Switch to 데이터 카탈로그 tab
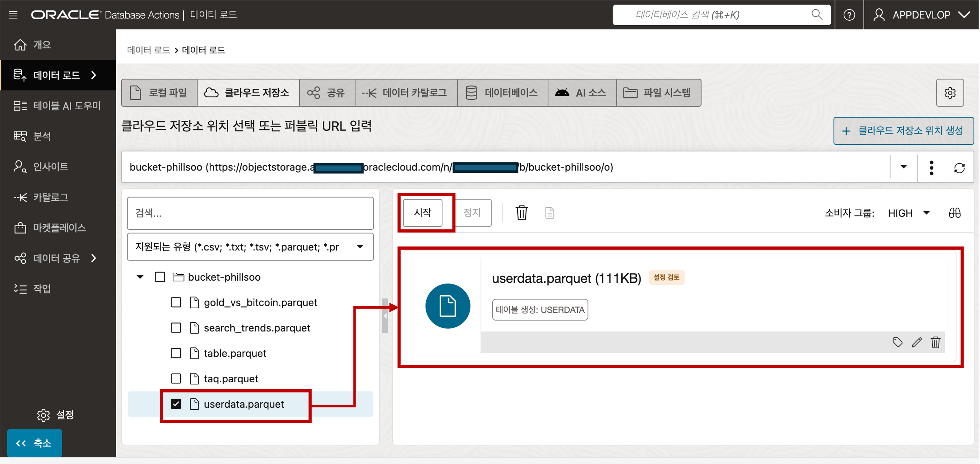The width and height of the screenshot is (980, 464). coord(406,93)
